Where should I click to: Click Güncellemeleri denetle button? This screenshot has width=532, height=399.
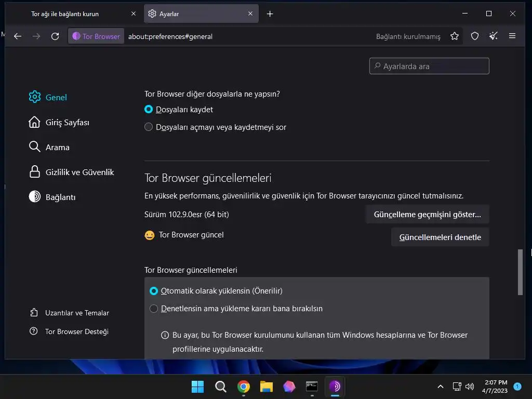coord(440,237)
